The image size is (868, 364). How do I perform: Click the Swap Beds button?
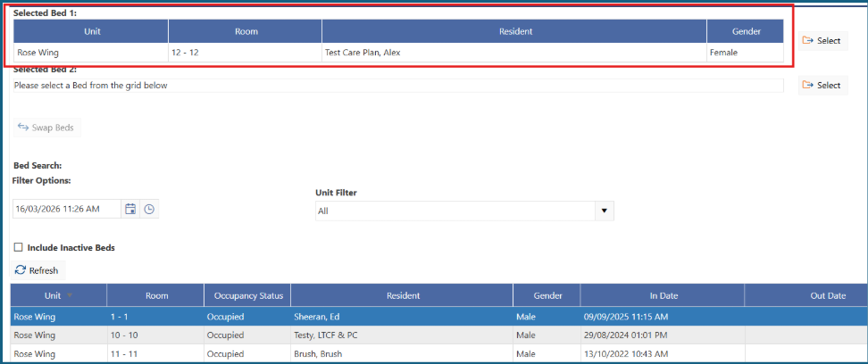47,128
